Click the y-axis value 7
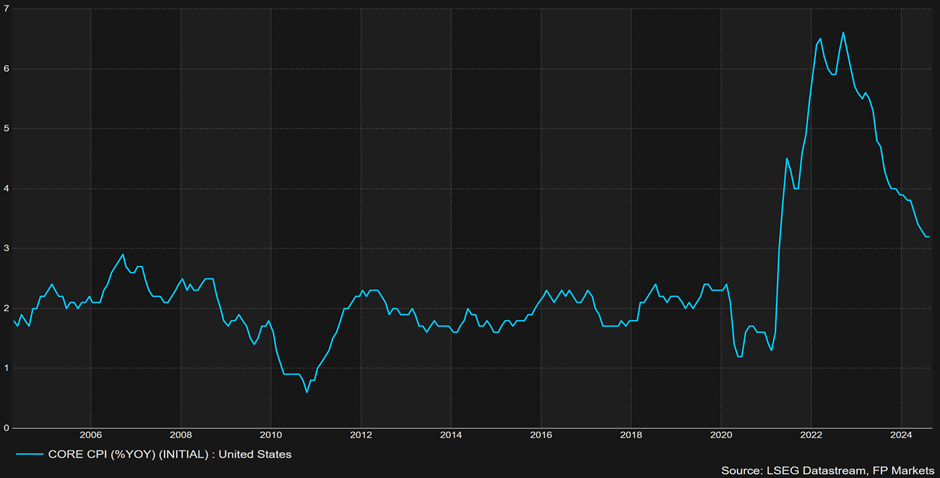This screenshot has height=478, width=940. (6, 9)
